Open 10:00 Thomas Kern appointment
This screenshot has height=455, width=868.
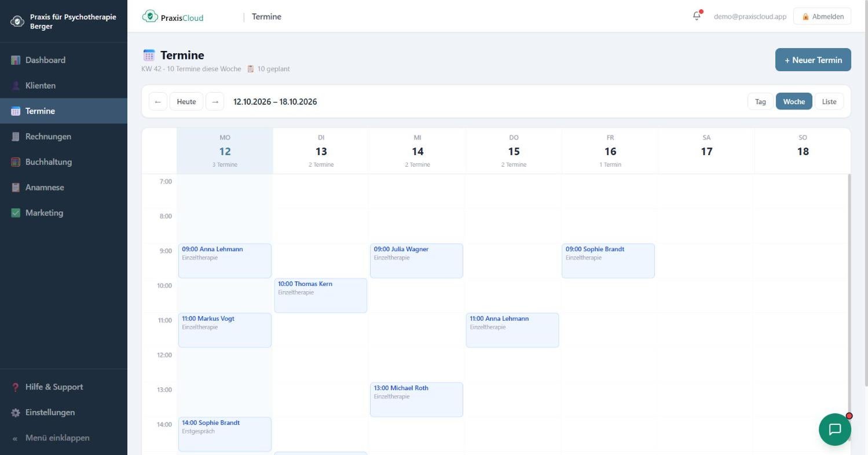click(x=321, y=295)
